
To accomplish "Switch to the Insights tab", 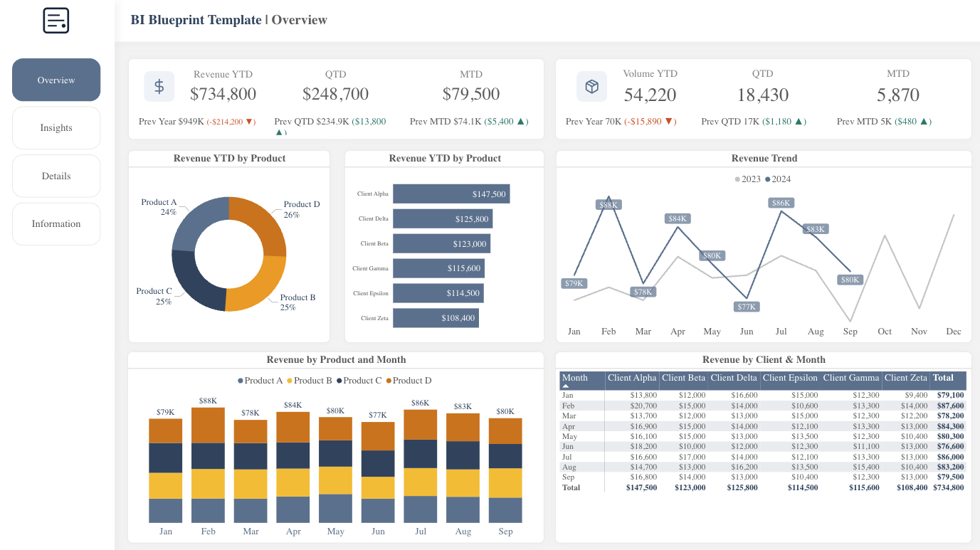I will pos(56,127).
